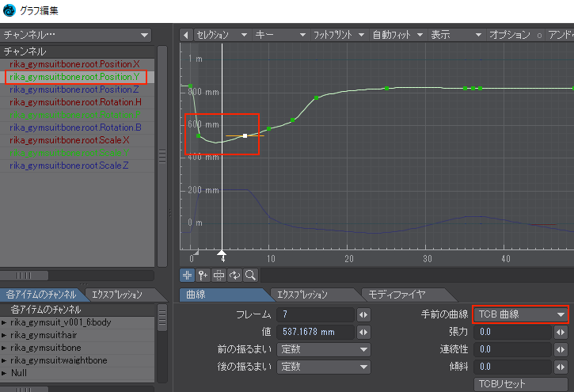The height and width of the screenshot is (392, 574).
Task: Open the オプション menu
Action: pyautogui.click(x=515, y=35)
